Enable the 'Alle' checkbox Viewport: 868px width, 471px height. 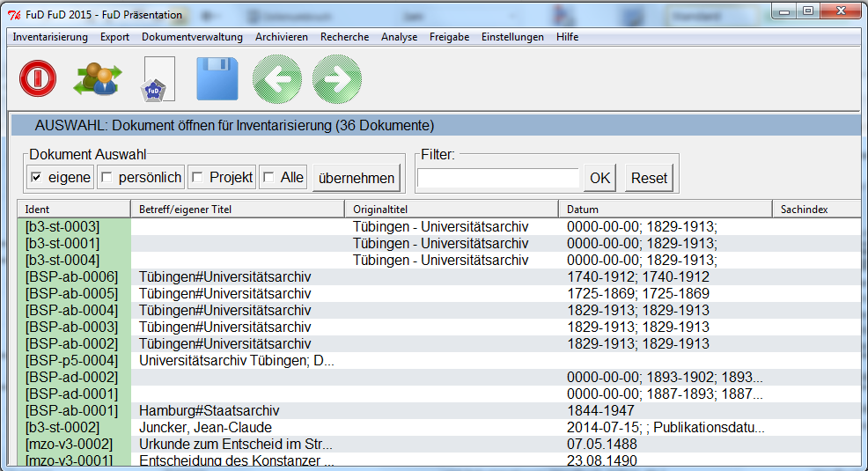(x=268, y=178)
